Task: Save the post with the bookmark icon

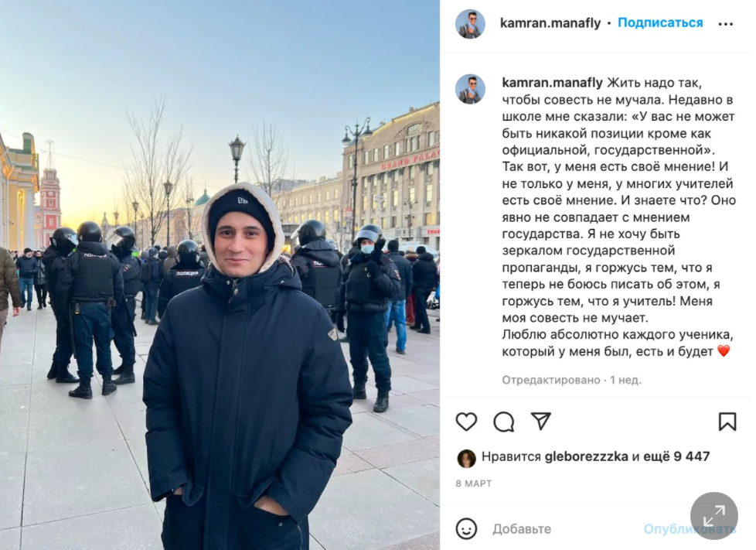Action: point(727,421)
